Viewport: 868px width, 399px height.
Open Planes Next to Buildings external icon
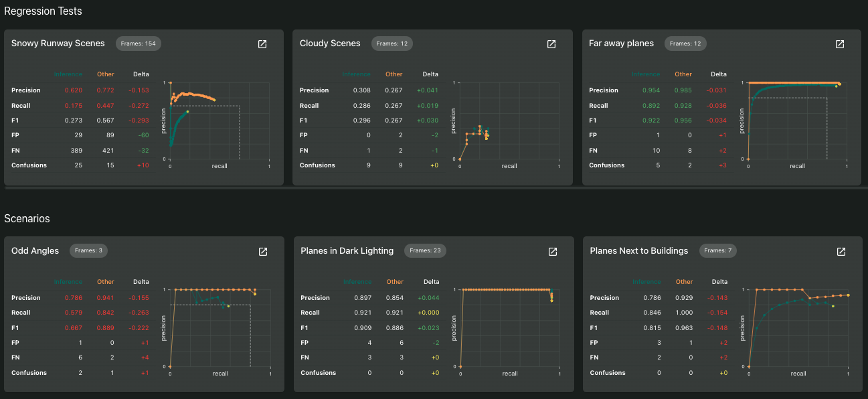pyautogui.click(x=841, y=252)
